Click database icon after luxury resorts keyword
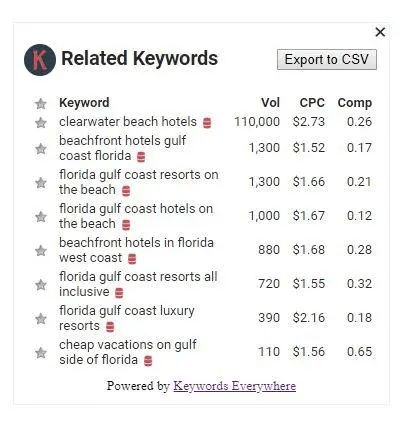 pos(110,327)
